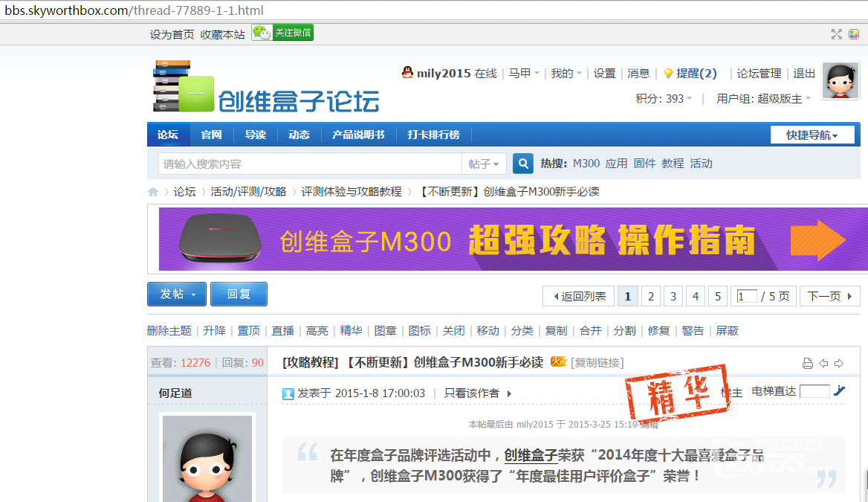Viewport: 868px width, 502px height.
Task: Click the [攻略教程] category tag
Action: pos(310,362)
